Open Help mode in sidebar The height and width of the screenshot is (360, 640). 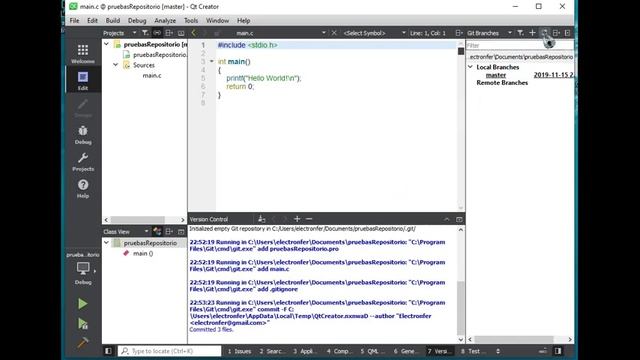[83, 189]
